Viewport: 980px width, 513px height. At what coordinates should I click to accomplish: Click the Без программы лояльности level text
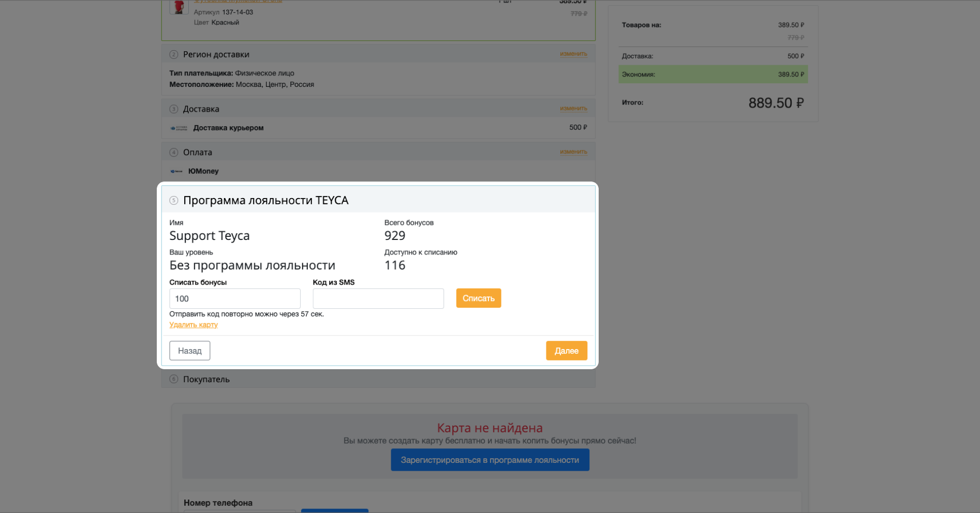253,265
